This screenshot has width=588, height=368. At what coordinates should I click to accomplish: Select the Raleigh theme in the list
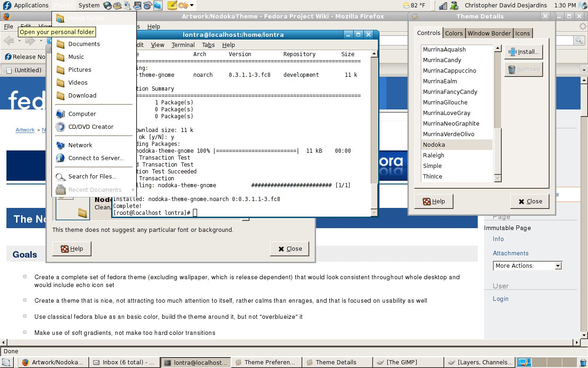457,155
